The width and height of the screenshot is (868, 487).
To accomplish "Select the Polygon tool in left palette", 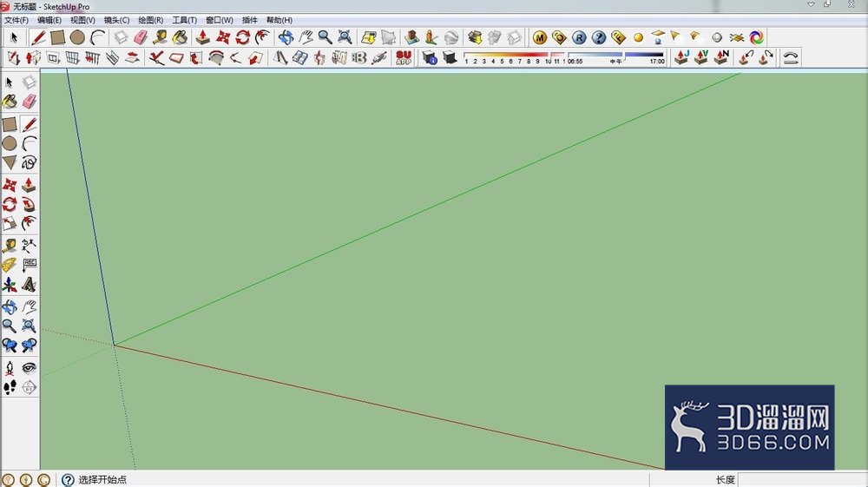I will (10, 162).
